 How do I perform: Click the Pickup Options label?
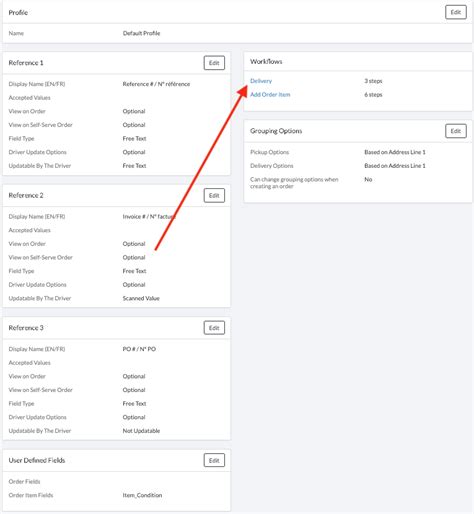269,152
